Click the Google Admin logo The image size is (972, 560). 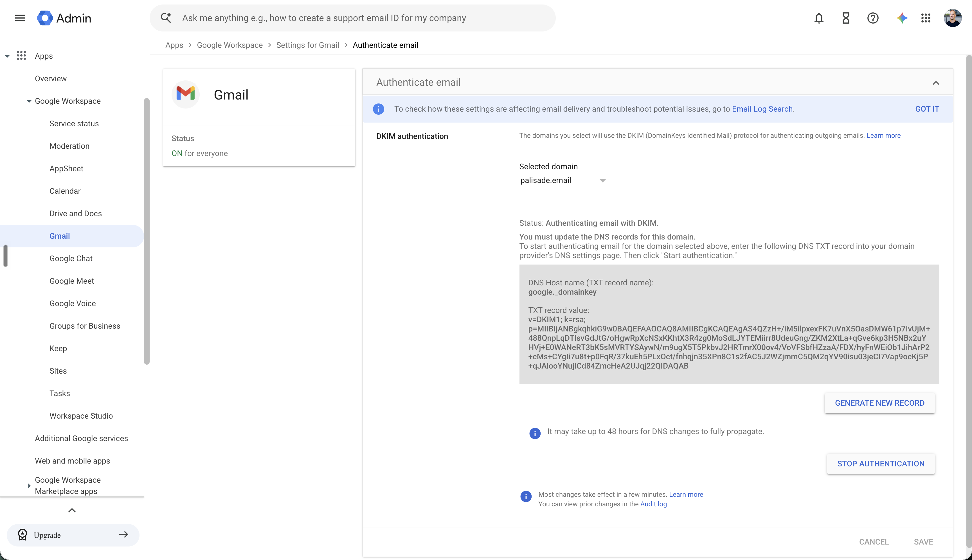click(64, 18)
